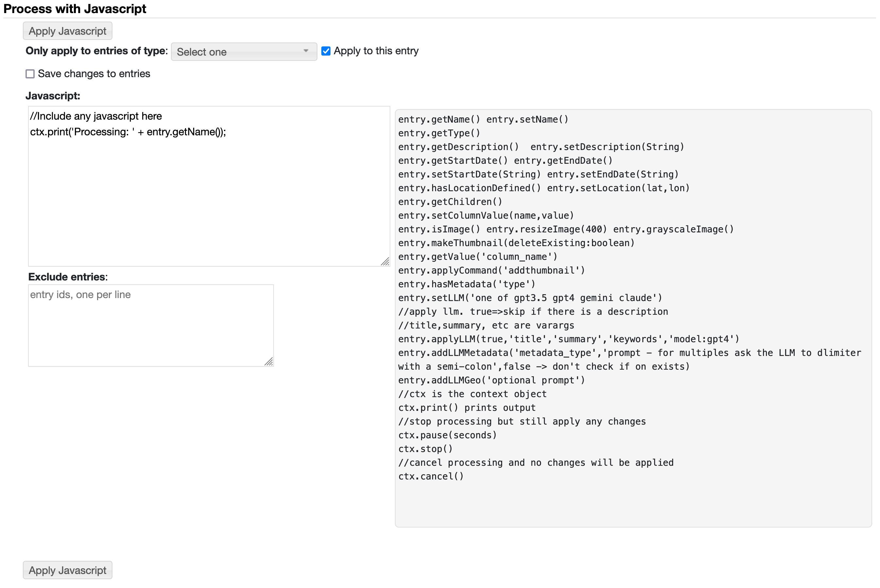
Task: Uncheck 'Apply to this entry' checkbox
Action: (326, 51)
